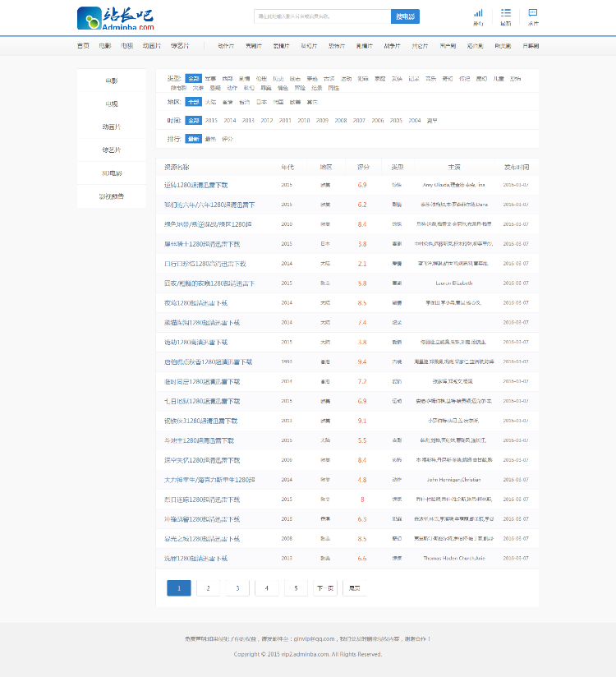The width and height of the screenshot is (616, 677).
Task: Select 3D电影 in left sidebar
Action: [x=112, y=173]
